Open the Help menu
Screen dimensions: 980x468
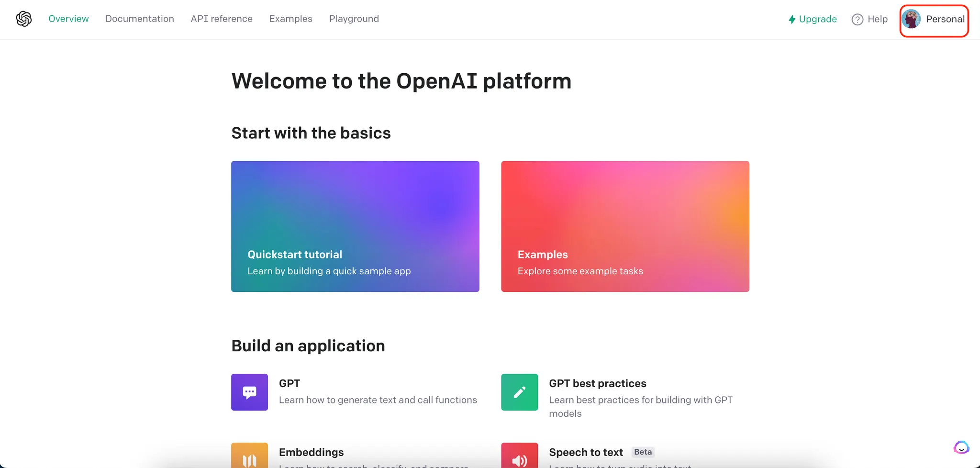pos(869,19)
